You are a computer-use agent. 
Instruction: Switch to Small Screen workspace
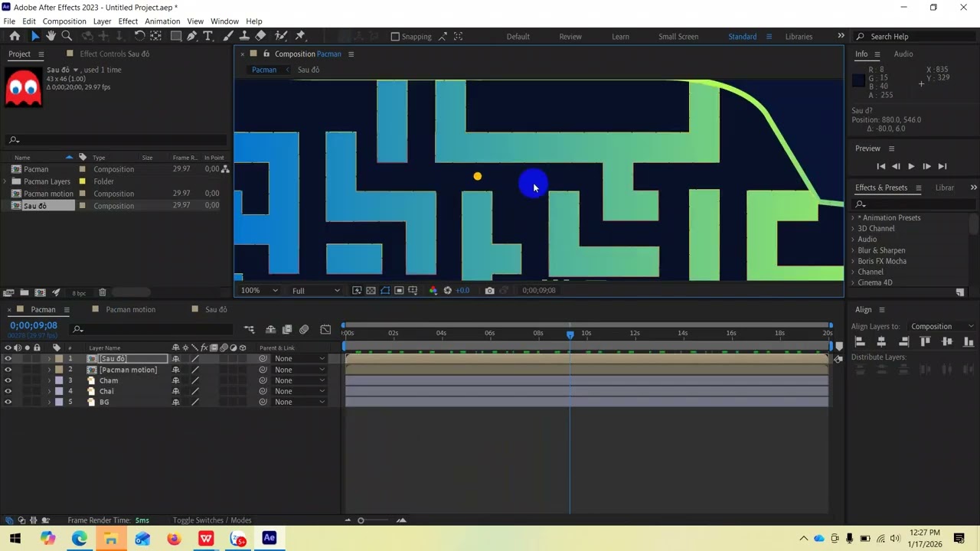678,37
